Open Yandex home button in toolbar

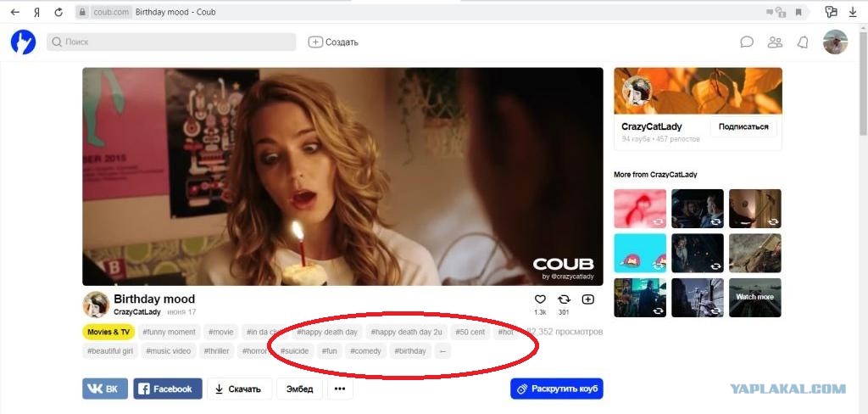coord(36,12)
